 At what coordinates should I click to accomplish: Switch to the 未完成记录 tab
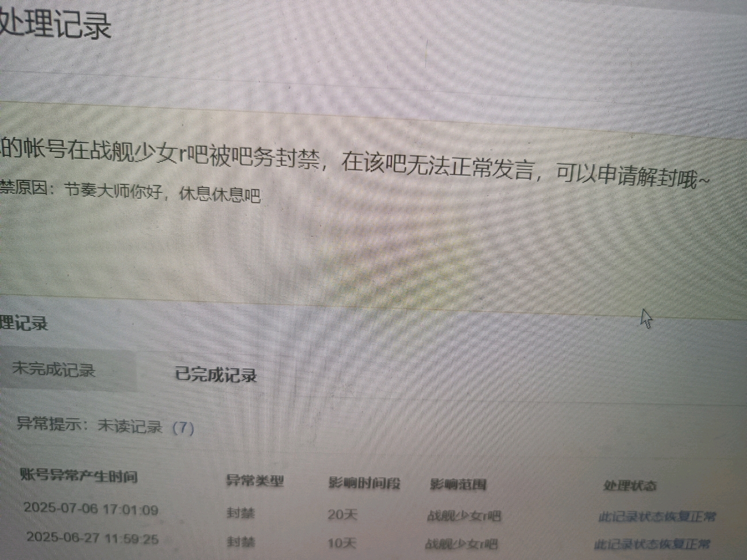[53, 369]
